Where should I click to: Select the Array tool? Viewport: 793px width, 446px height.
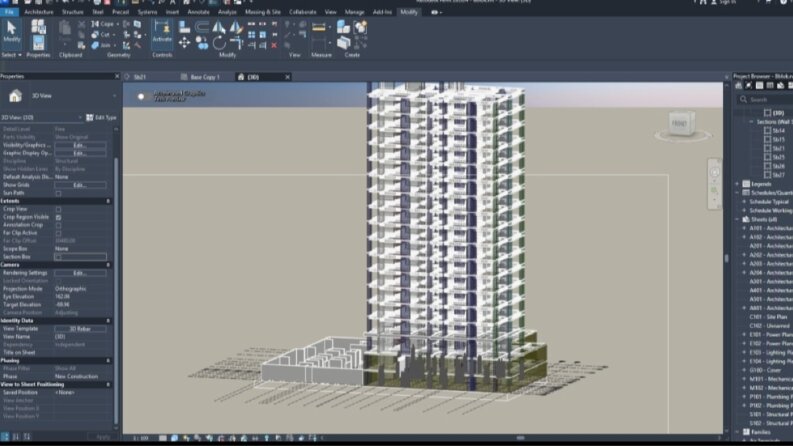[x=252, y=35]
